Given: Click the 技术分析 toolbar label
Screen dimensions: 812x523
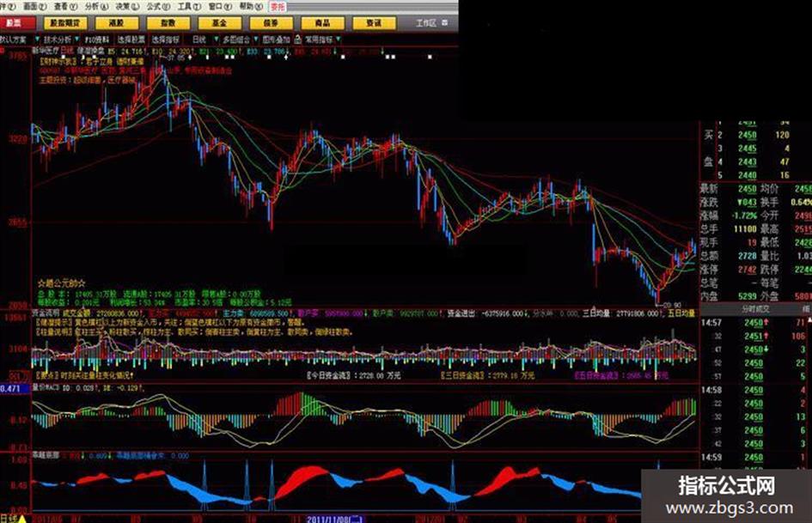Looking at the screenshot, I should (x=58, y=40).
